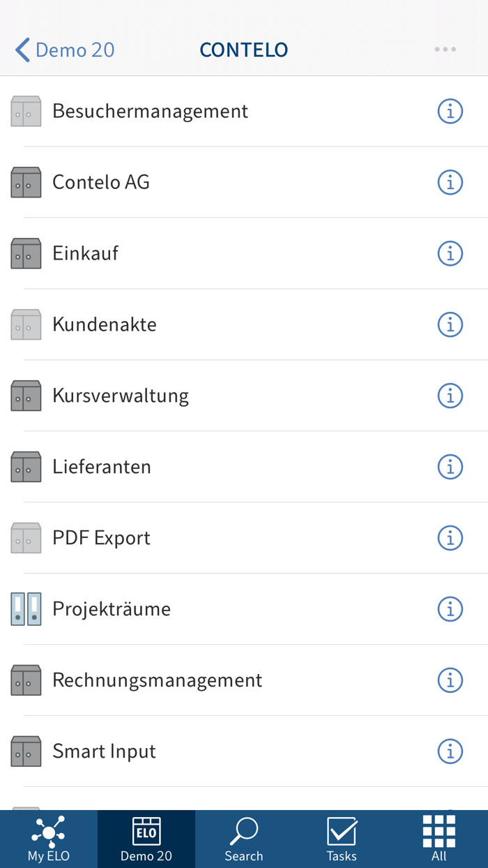
Task: View details of Rechnungsmanagement
Action: coord(450,680)
